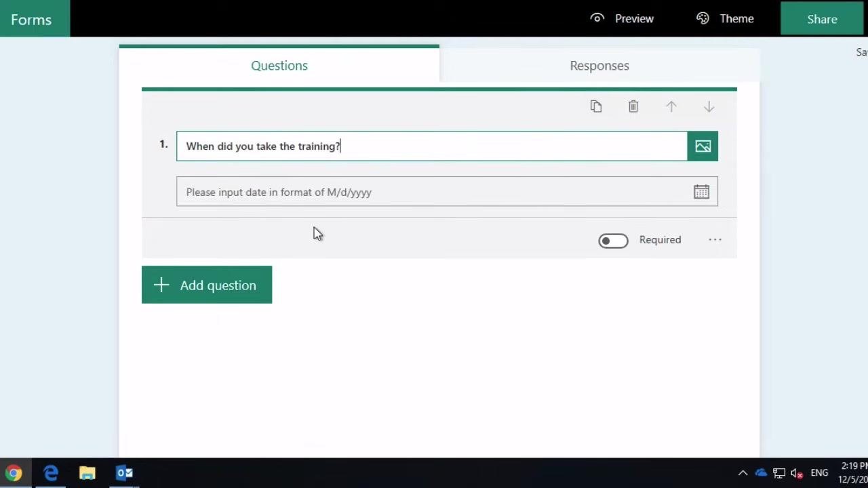Open the Theme palette options
Viewport: 868px width, 488px height.
[x=725, y=18]
